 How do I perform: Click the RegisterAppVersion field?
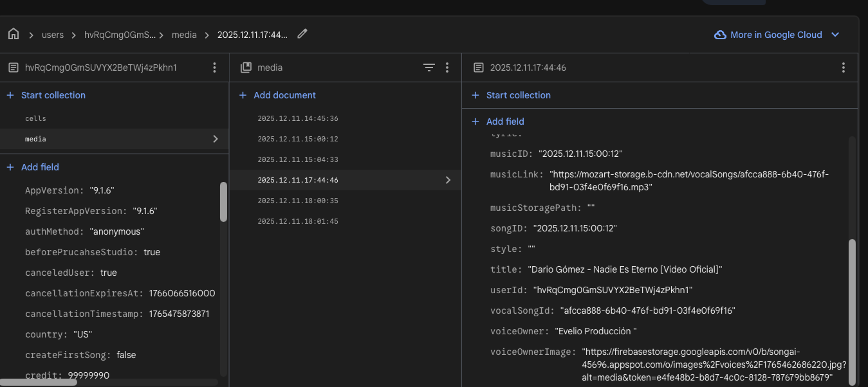click(91, 211)
